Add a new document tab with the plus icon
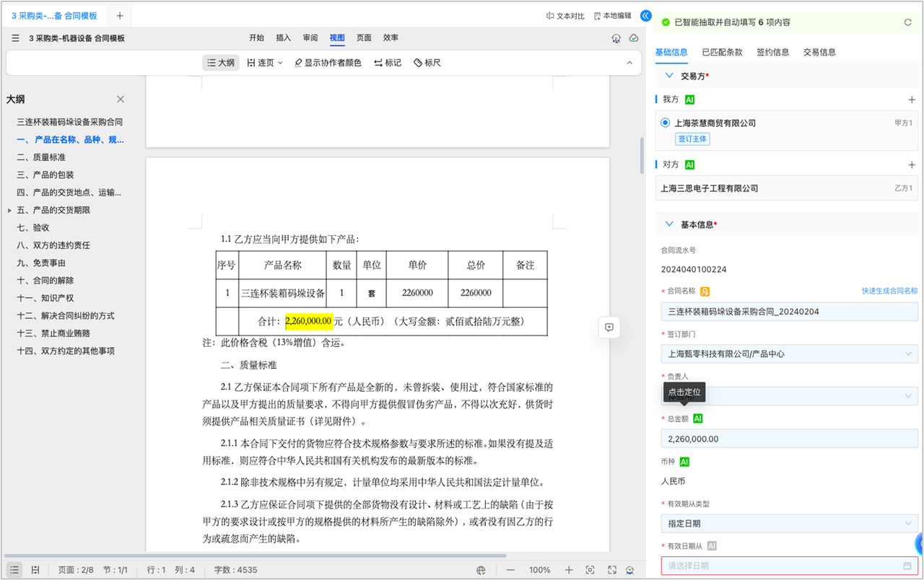This screenshot has height=580, width=924. [x=120, y=15]
